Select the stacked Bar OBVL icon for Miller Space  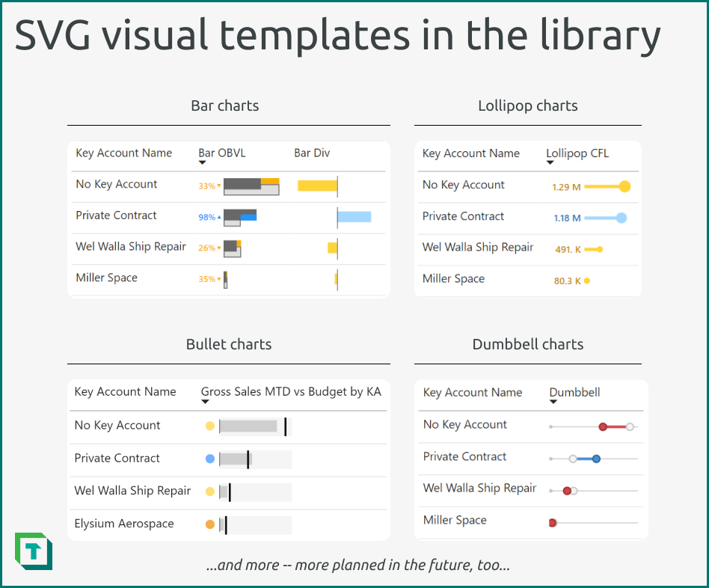coord(226,279)
